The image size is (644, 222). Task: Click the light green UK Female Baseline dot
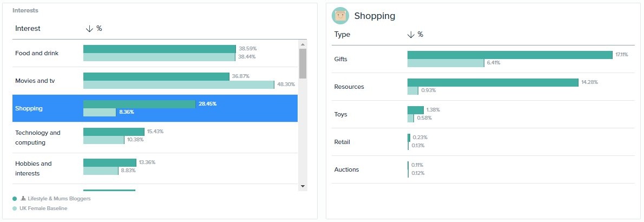pos(15,208)
